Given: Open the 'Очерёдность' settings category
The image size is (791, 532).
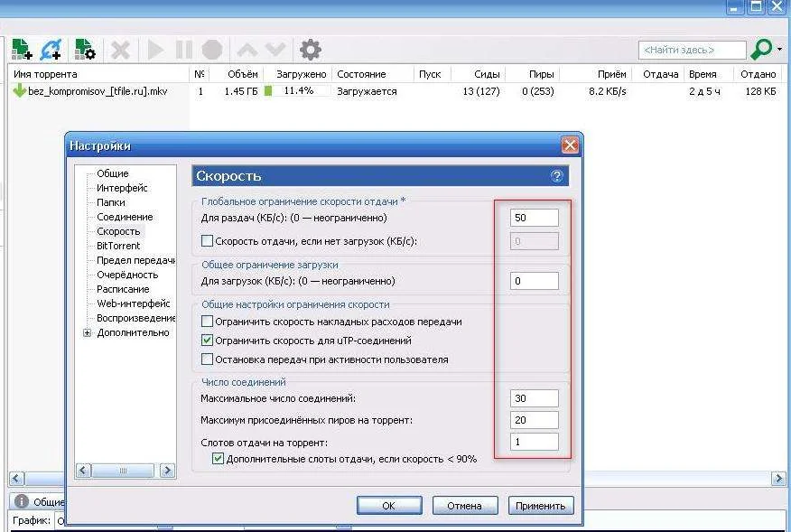Looking at the screenshot, I should point(127,275).
